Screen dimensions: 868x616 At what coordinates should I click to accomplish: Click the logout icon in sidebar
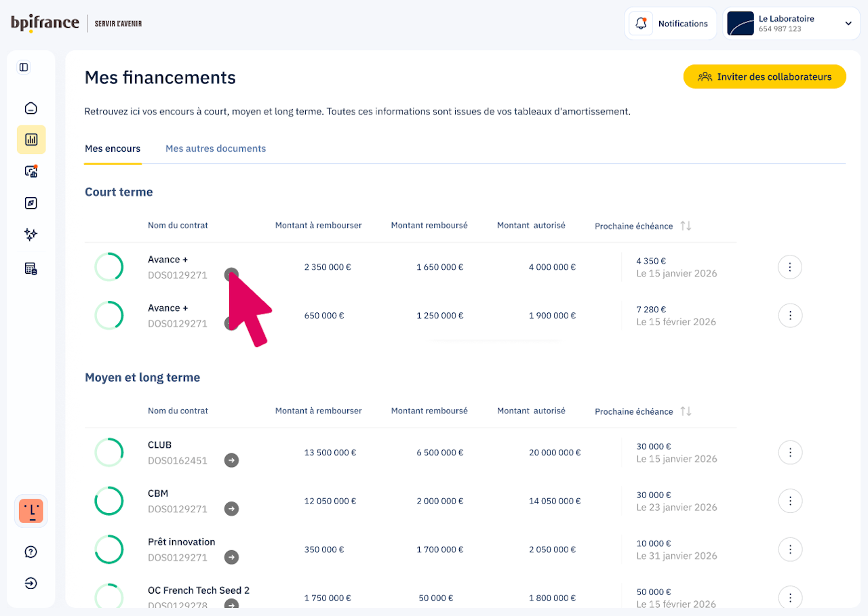click(31, 583)
